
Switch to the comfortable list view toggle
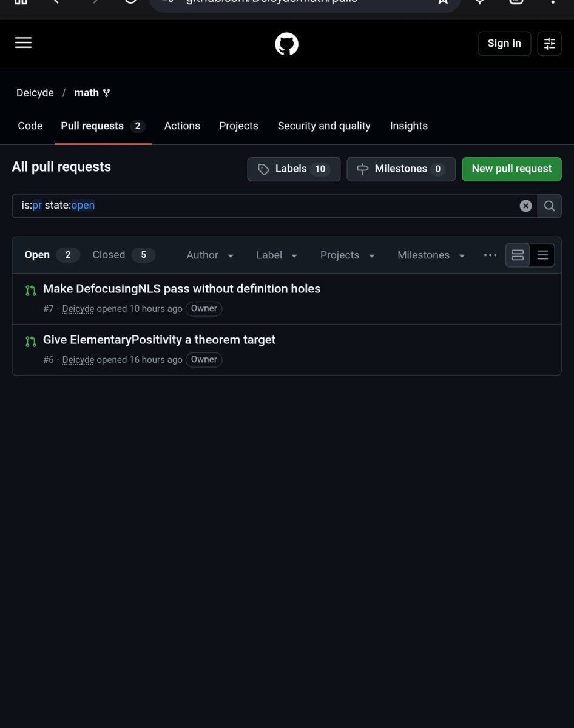[x=518, y=255]
